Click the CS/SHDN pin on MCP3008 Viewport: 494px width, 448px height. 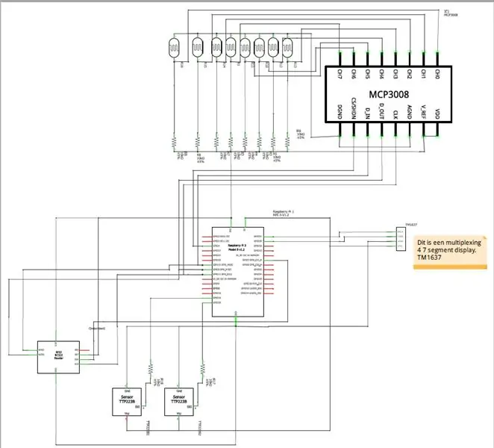point(354,129)
